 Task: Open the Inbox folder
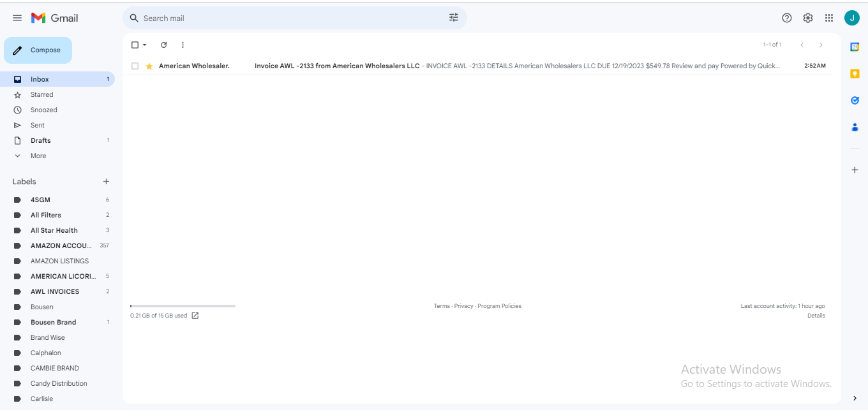pyautogui.click(x=57, y=79)
